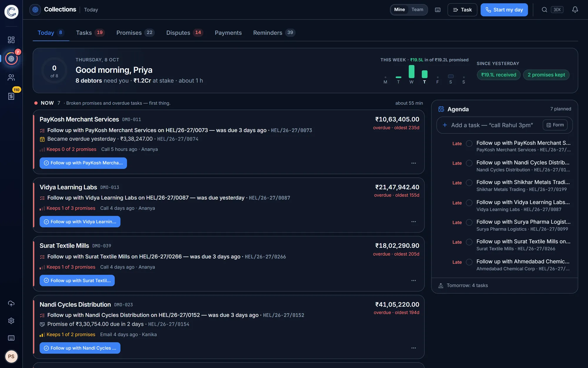The width and height of the screenshot is (588, 368).
Task: Open the customers people icon in sidebar
Action: (x=11, y=77)
